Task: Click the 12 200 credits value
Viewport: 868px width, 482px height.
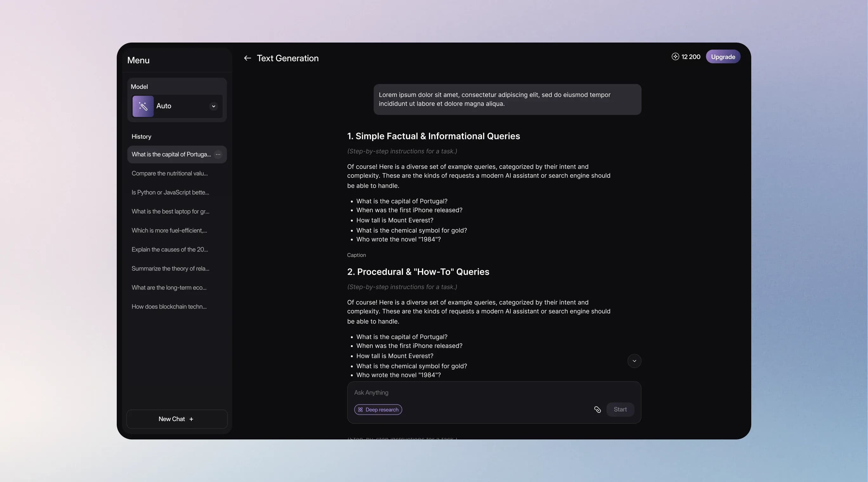Action: click(691, 57)
